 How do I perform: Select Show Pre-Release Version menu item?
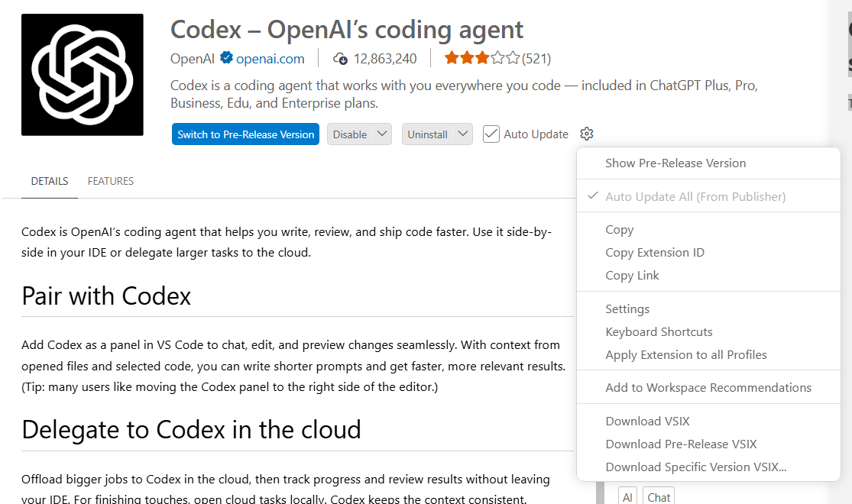pos(708,163)
